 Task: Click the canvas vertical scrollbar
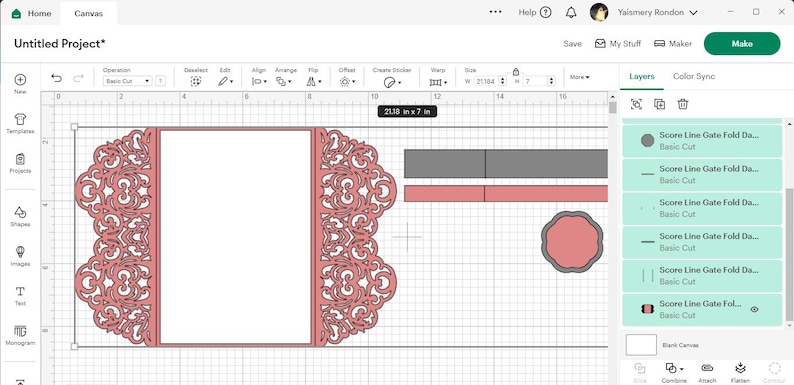[x=612, y=107]
